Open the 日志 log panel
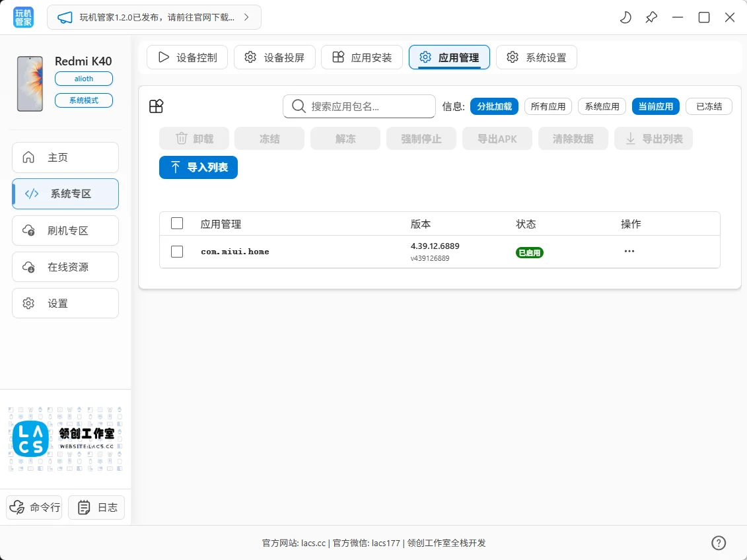747x560 pixels. pos(96,507)
